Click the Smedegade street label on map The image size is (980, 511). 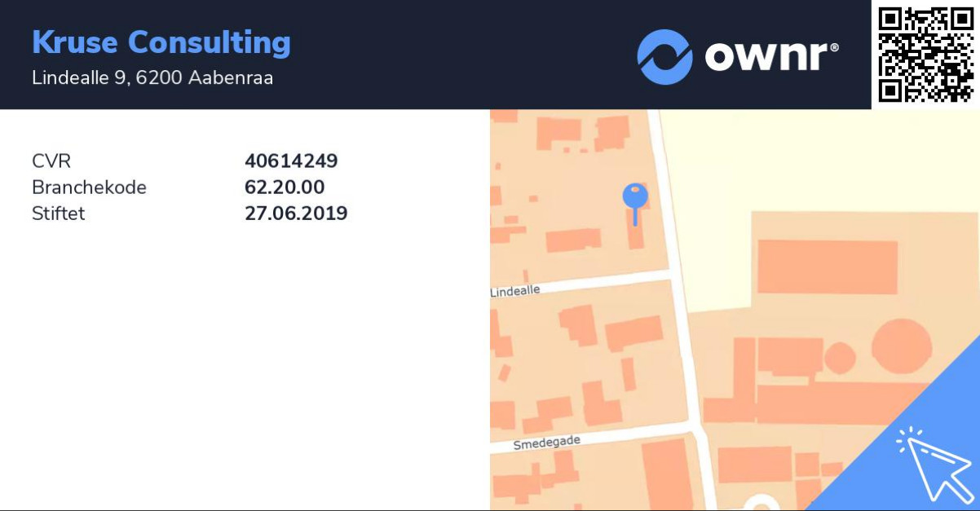pos(546,443)
